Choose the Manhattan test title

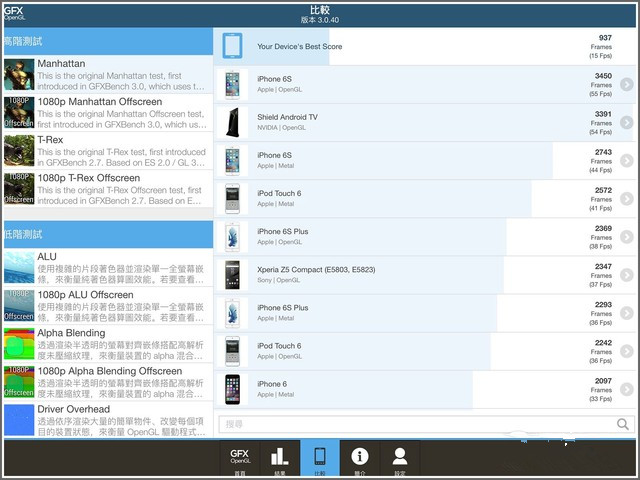click(61, 64)
